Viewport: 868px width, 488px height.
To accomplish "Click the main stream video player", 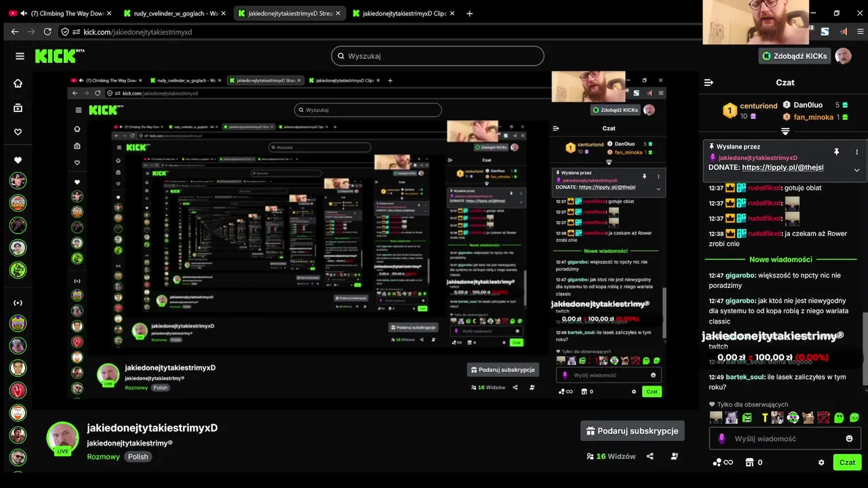I will tap(365, 239).
